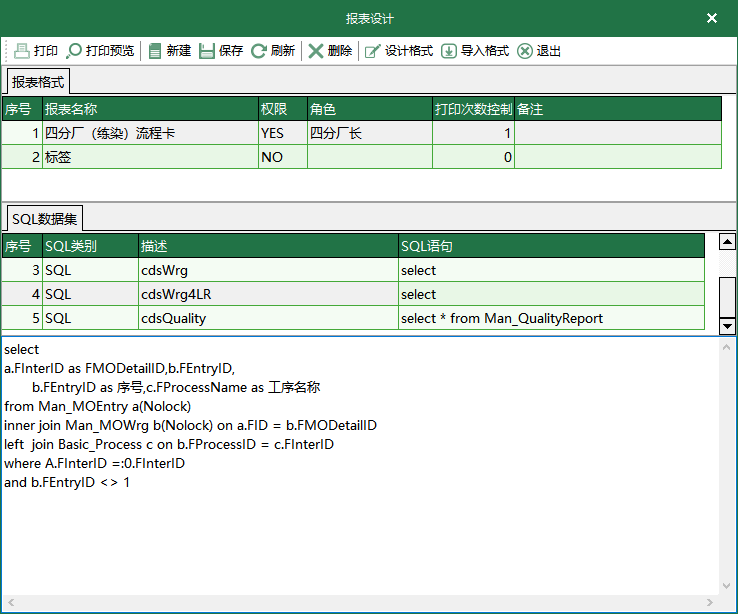Viewport: 738px width, 614px height.
Task: Click the SQL dataset grid scrollbar thumb
Action: (727, 297)
